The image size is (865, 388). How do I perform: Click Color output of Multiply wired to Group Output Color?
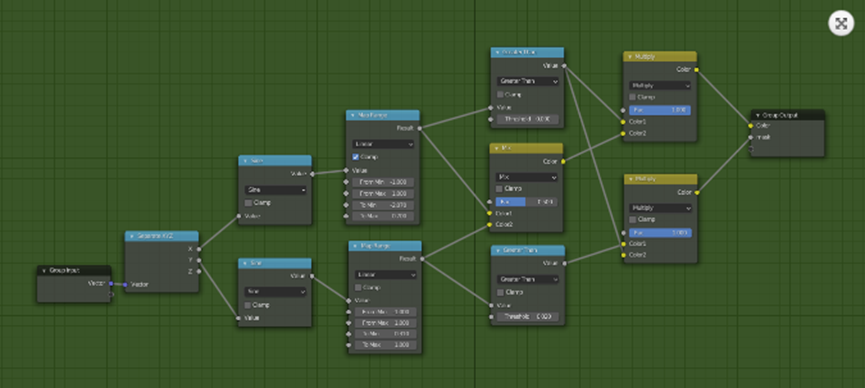[696, 70]
